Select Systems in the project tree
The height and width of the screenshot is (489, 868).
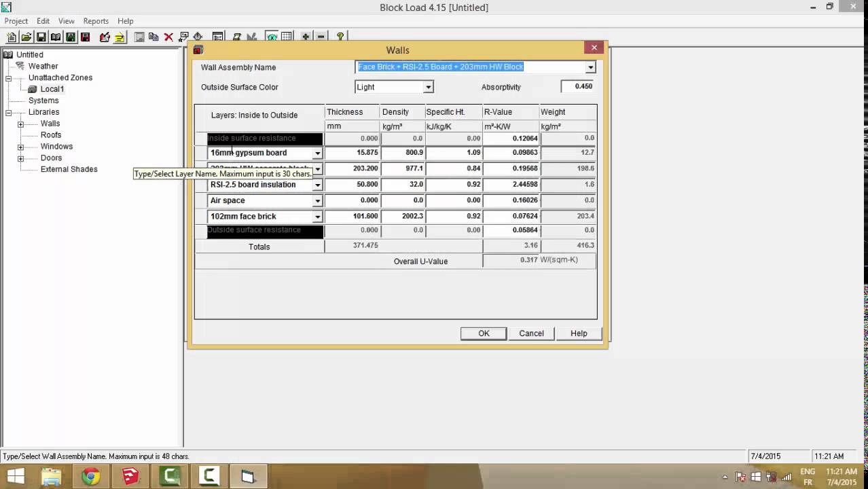pos(43,101)
